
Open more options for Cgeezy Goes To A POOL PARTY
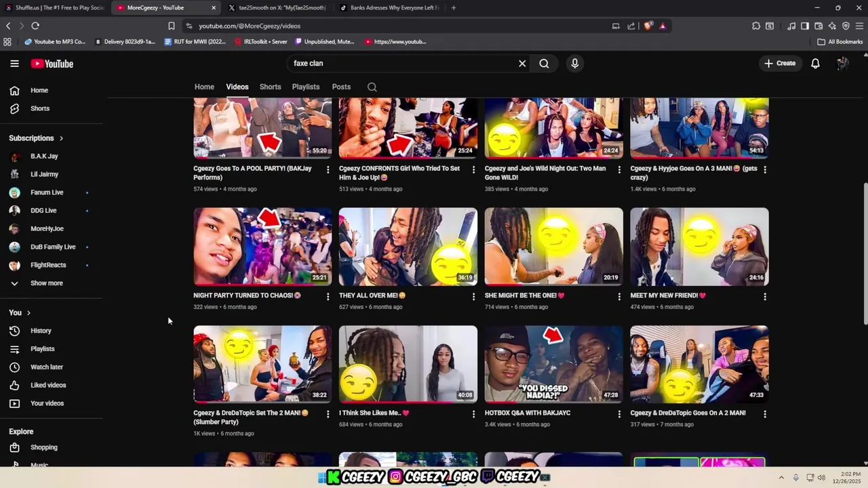click(328, 169)
